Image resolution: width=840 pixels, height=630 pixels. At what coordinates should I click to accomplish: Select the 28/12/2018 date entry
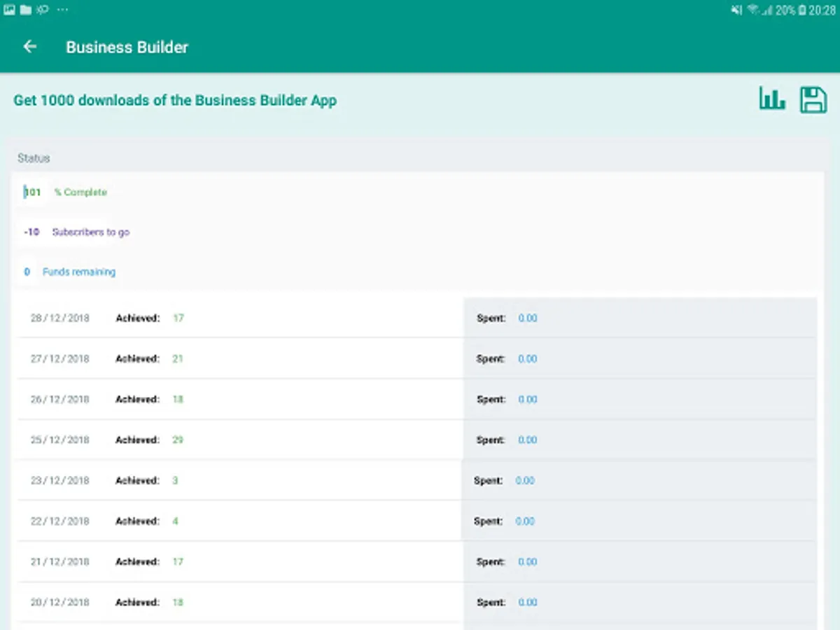tap(60, 318)
